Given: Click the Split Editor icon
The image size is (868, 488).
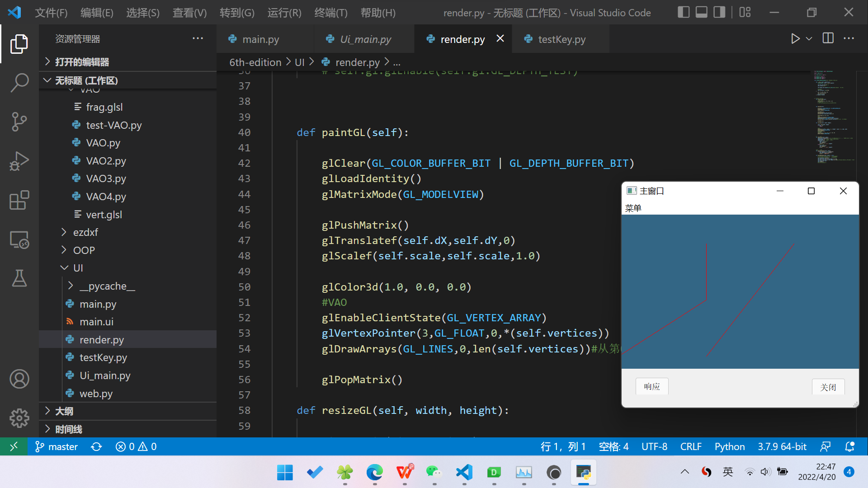Looking at the screenshot, I should (828, 39).
